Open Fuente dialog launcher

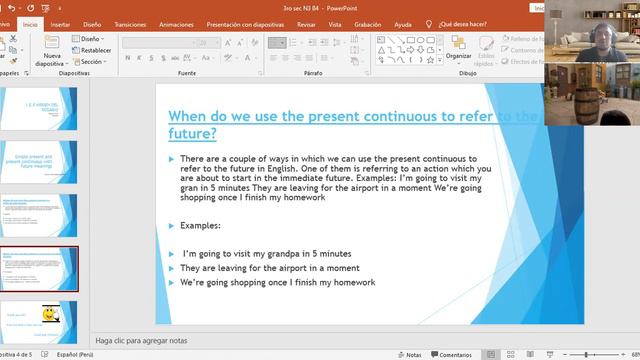[x=260, y=73]
